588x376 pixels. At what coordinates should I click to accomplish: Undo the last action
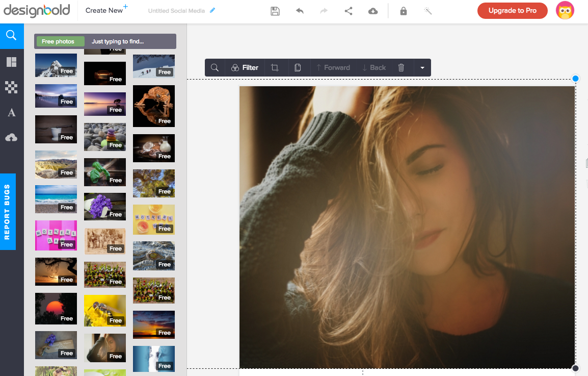(300, 11)
